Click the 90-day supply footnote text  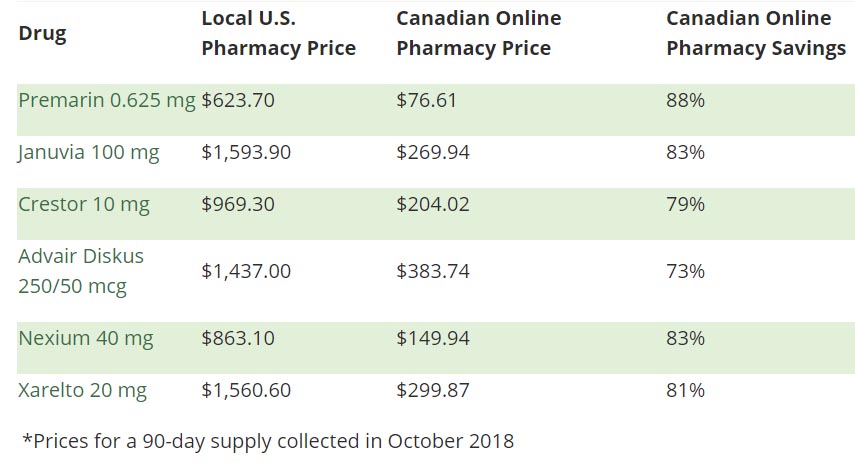(x=268, y=441)
